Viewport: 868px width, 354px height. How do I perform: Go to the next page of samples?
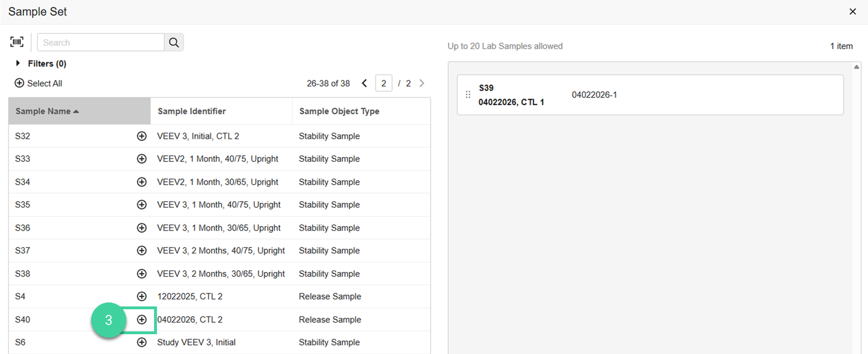coord(422,83)
